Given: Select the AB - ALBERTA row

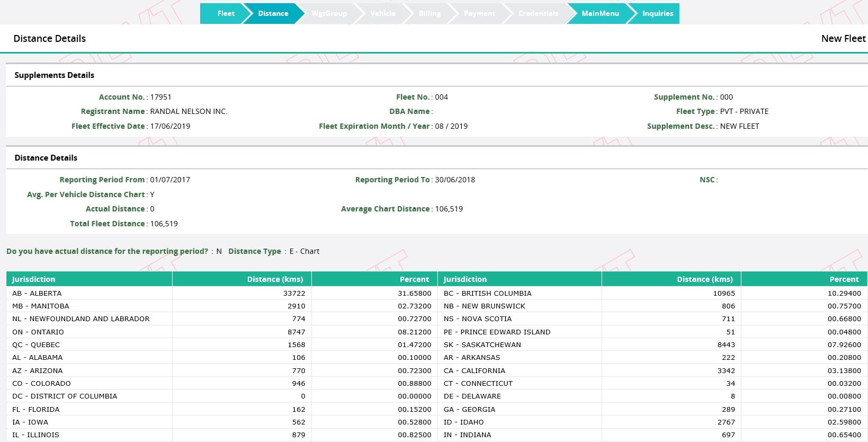Looking at the screenshot, I should tap(222, 293).
